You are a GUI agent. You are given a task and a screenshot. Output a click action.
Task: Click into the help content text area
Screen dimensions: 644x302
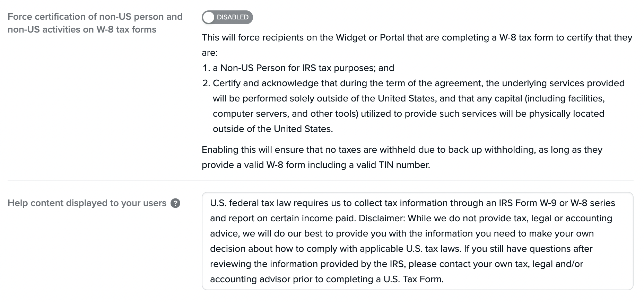tap(417, 241)
